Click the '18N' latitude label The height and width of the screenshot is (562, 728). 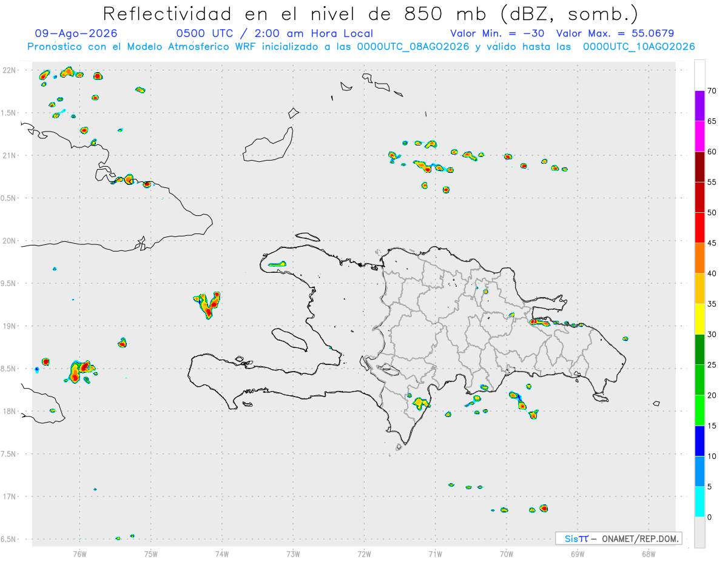tap(10, 411)
